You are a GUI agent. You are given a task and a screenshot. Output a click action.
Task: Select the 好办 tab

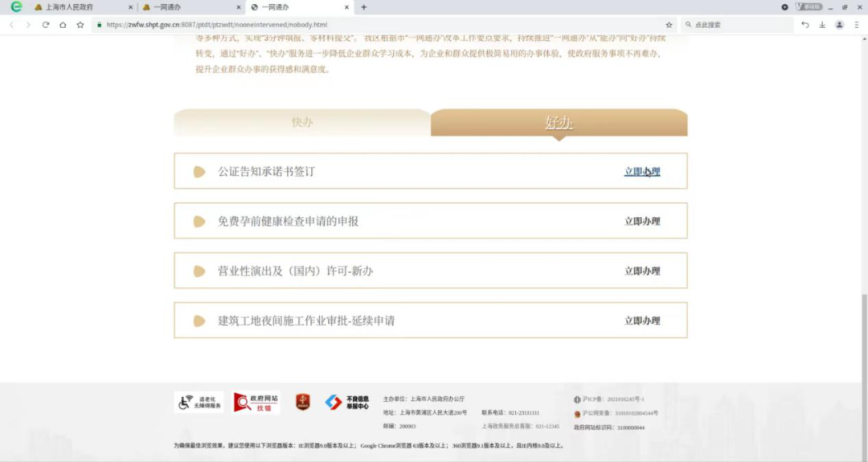pyautogui.click(x=559, y=123)
